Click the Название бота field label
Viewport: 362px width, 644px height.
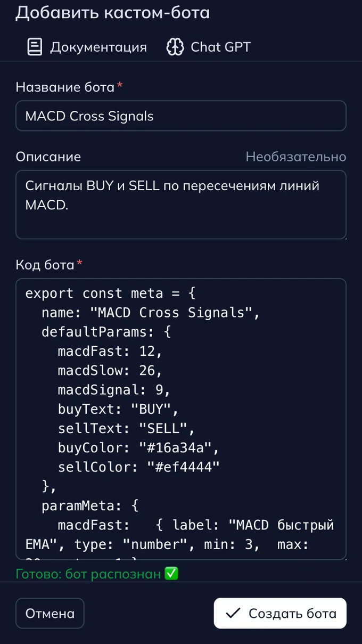(65, 87)
